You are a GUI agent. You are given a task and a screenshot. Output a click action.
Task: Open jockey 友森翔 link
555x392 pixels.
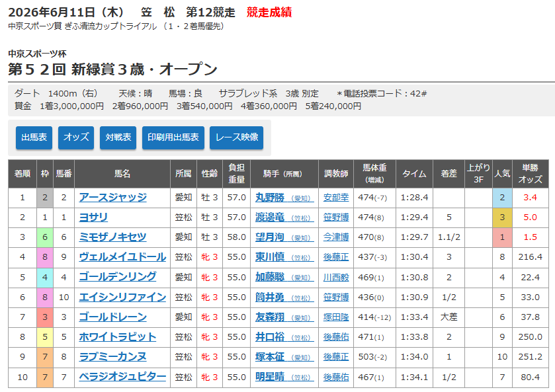(284, 317)
